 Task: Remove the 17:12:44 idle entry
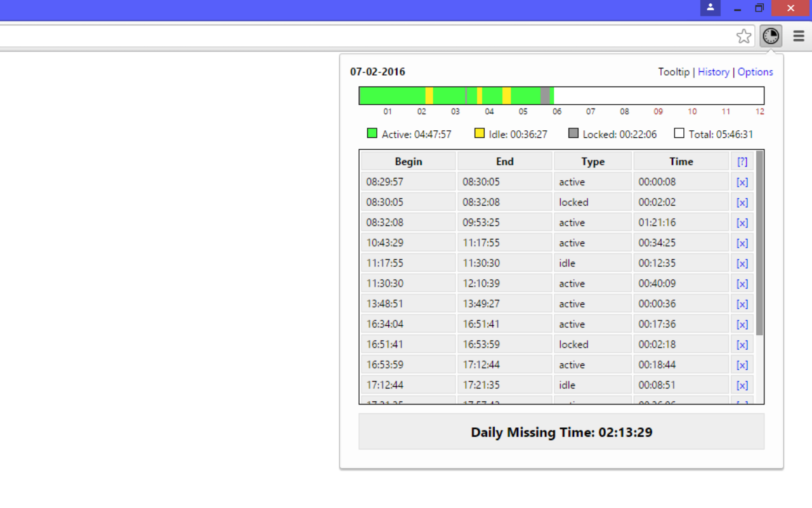click(742, 385)
